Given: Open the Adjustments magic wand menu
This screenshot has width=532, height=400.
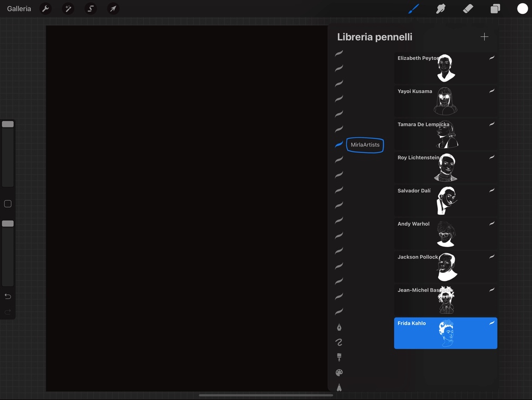Looking at the screenshot, I should click(68, 8).
